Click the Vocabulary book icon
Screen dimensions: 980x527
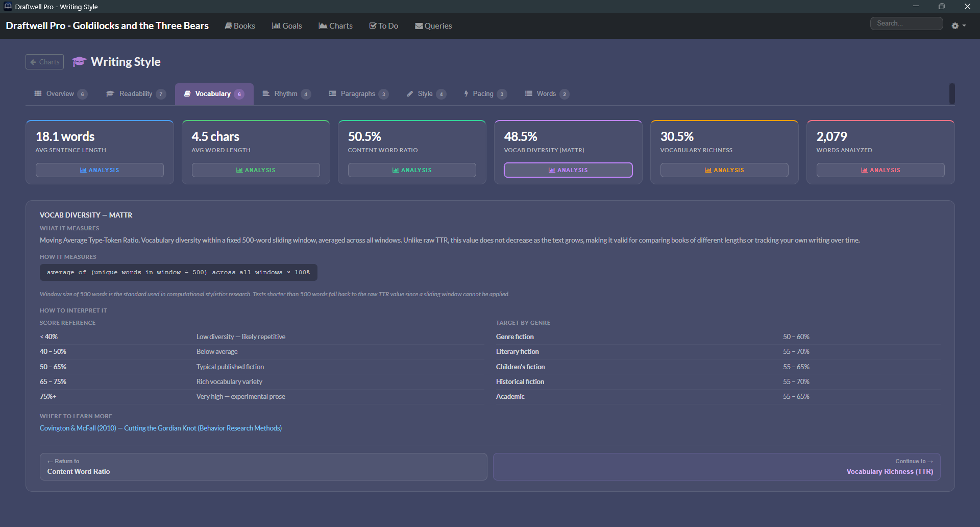187,93
